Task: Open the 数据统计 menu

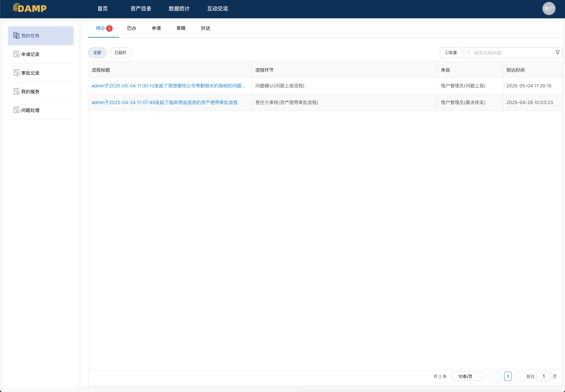Action: 178,9
